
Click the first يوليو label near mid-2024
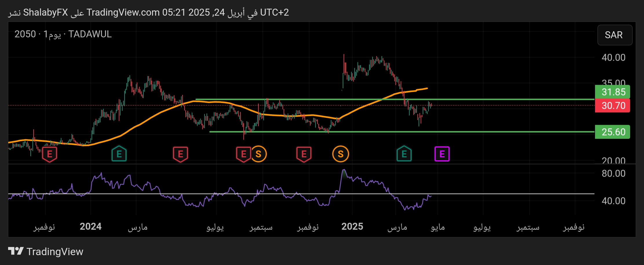215,227
